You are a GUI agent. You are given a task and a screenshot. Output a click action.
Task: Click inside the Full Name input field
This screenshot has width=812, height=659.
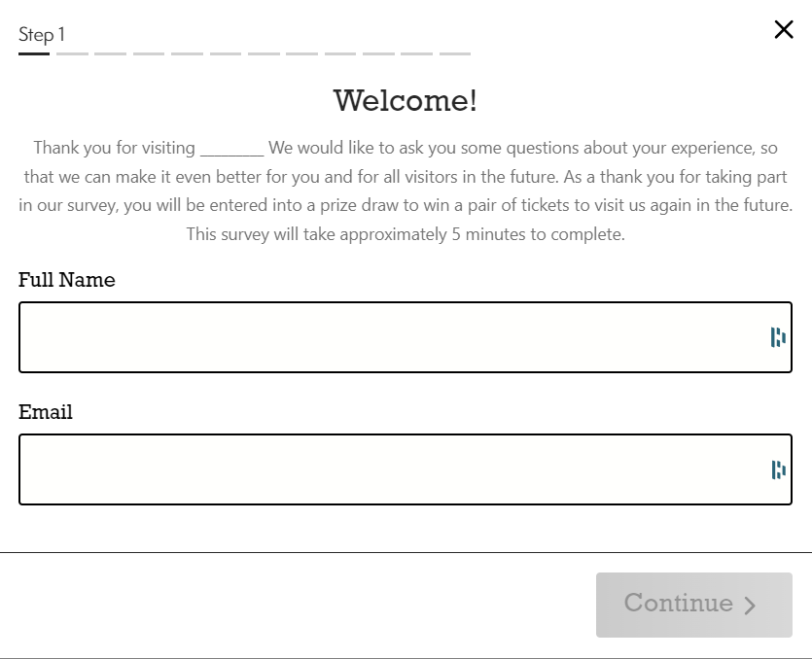pos(389,337)
